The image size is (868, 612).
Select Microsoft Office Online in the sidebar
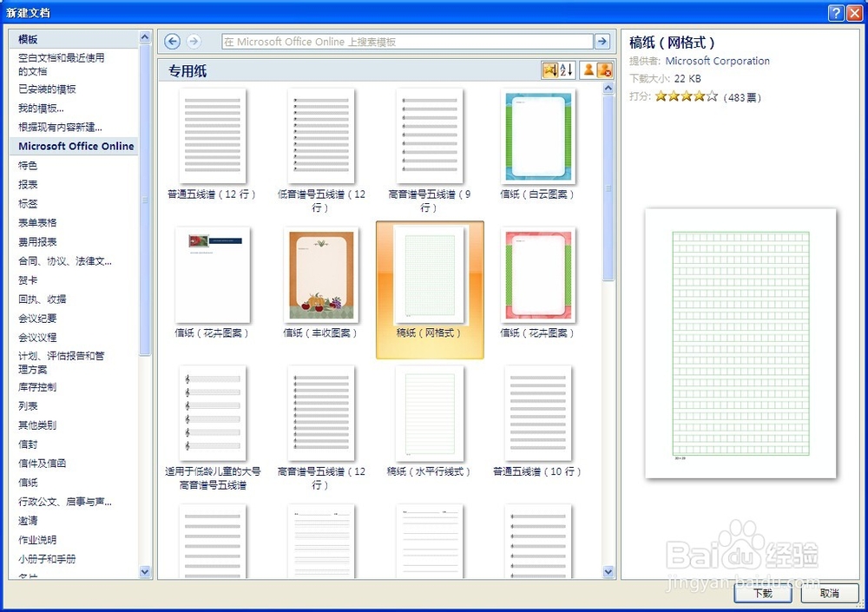pos(75,146)
